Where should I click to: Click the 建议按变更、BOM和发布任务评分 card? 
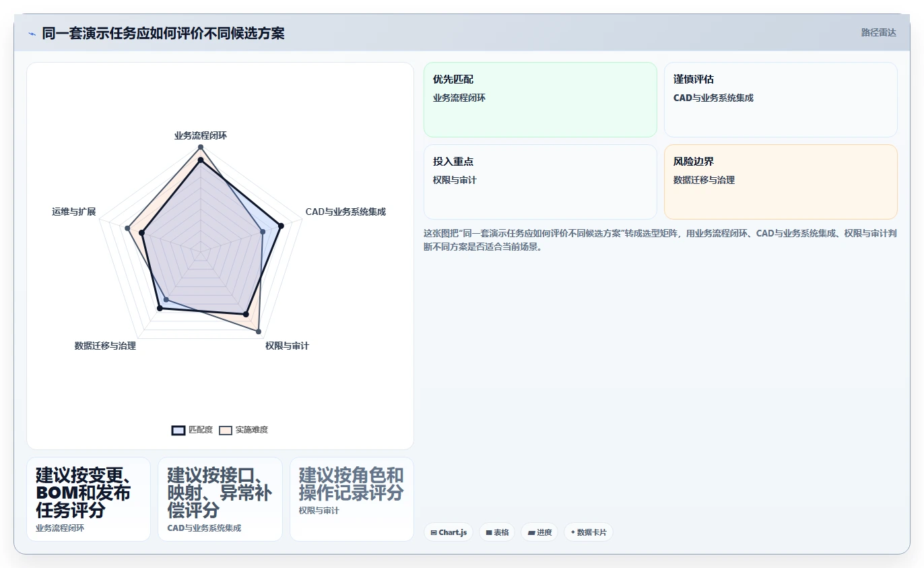click(88, 499)
